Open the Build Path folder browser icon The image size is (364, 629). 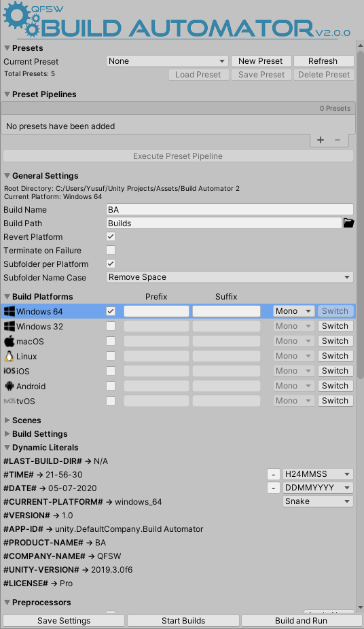click(349, 223)
